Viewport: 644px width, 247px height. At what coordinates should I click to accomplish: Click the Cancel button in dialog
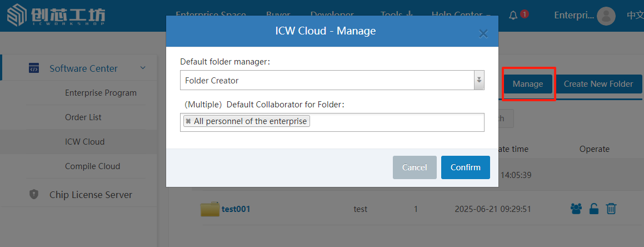tap(414, 167)
